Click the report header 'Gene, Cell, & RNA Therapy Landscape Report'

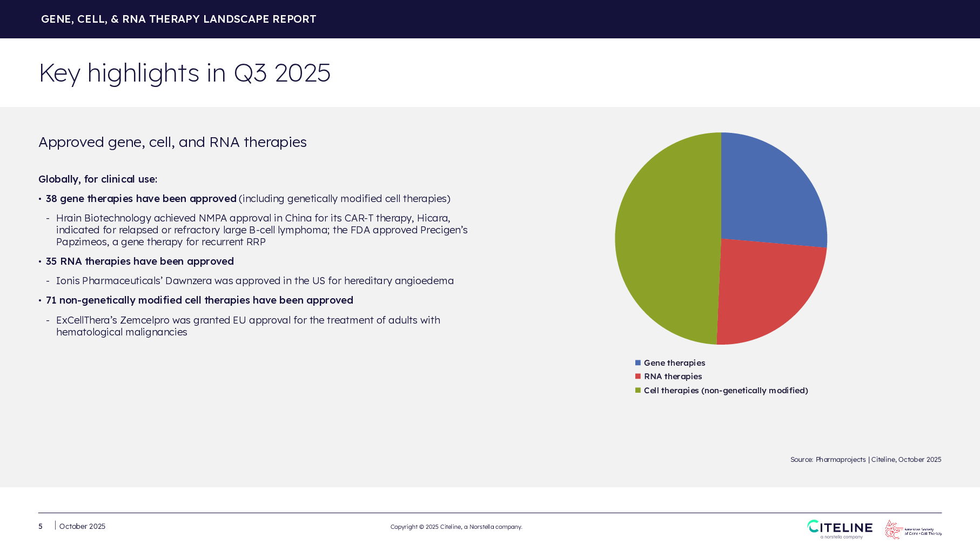pyautogui.click(x=178, y=19)
